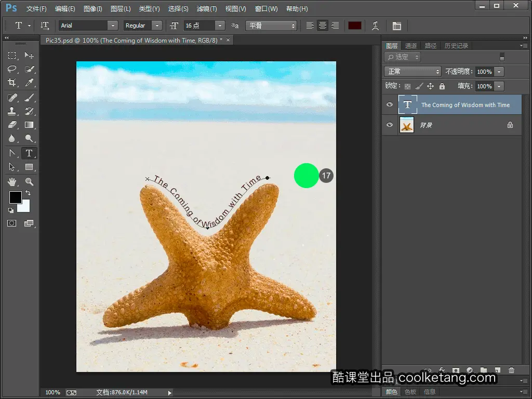
Task: Align text left
Action: pyautogui.click(x=310, y=25)
